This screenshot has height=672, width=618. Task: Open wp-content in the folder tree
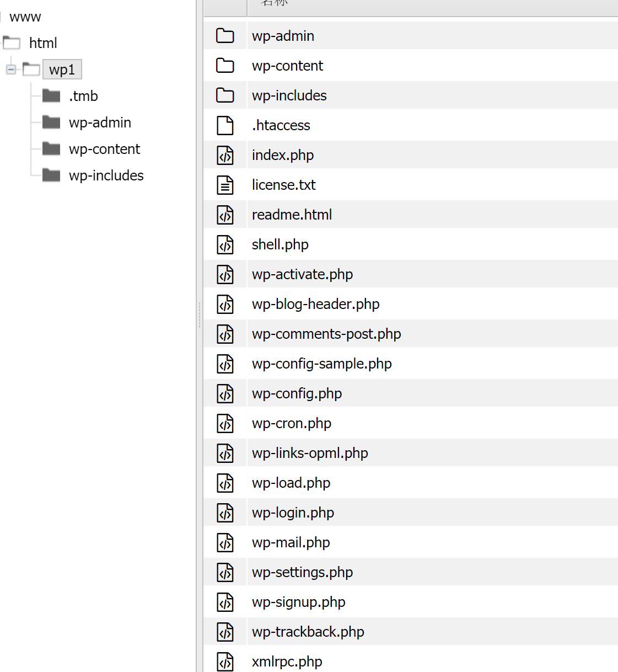(x=104, y=149)
